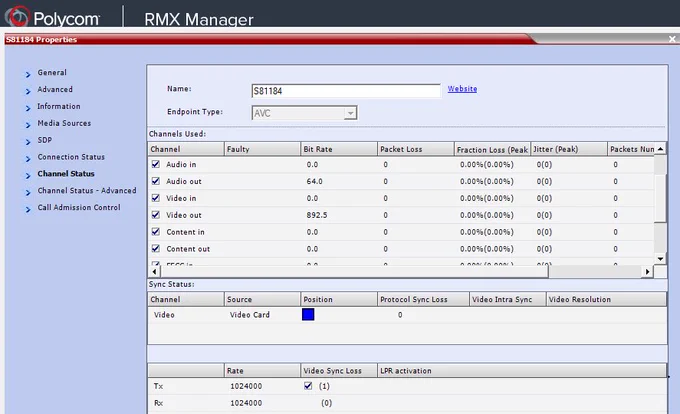Open the Advanced properties section
The height and width of the screenshot is (414, 680).
click(55, 89)
